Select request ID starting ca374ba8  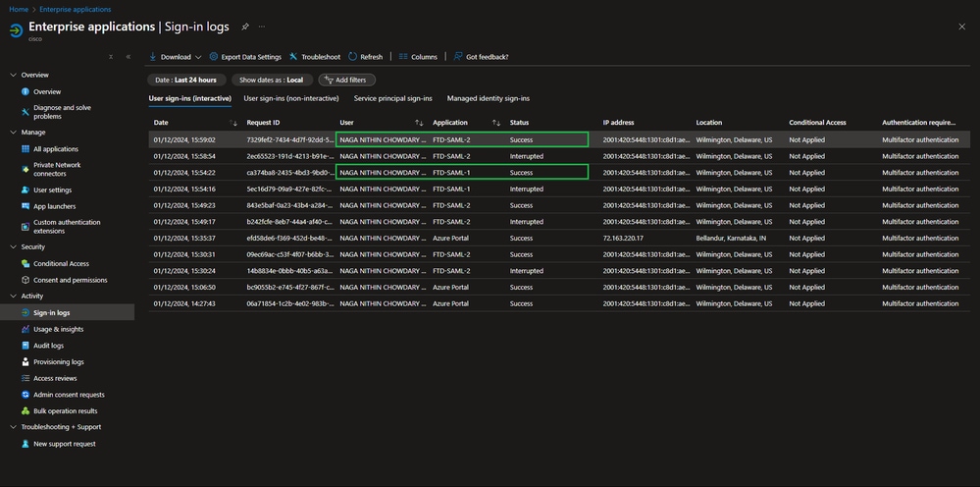coord(290,173)
